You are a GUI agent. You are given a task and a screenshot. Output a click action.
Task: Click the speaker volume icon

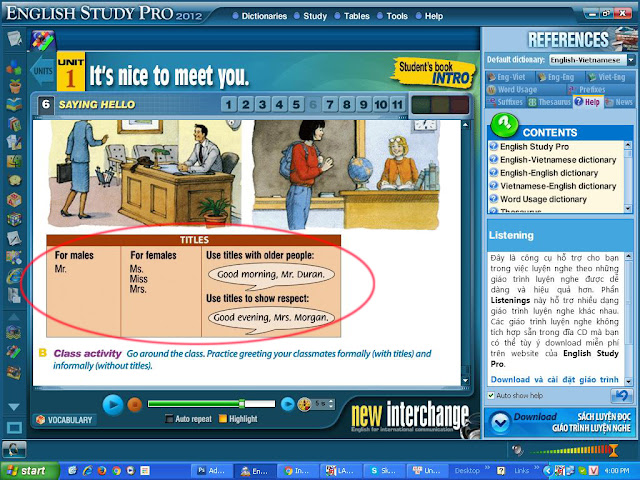(x=518, y=450)
